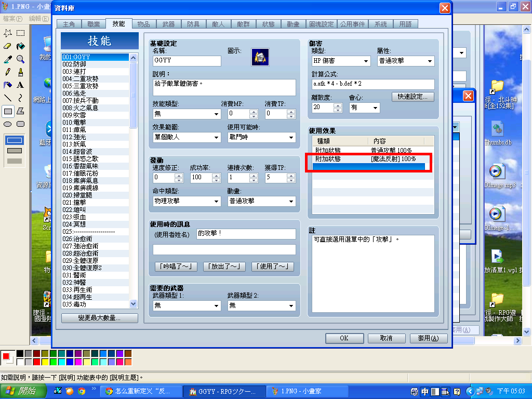Click the 計算公式 formula input field
532x399 pixels.
point(373,84)
